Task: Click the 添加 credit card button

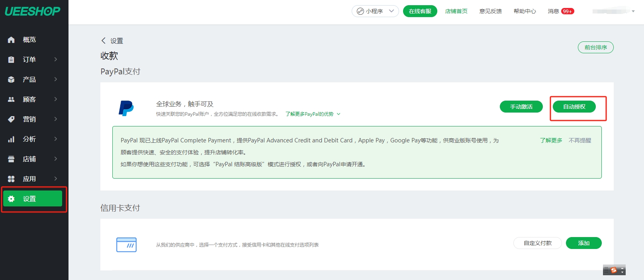Action: coord(584,243)
